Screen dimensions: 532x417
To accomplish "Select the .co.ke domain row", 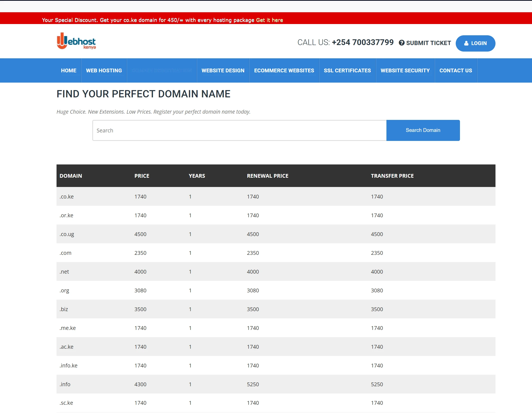I will [x=276, y=196].
